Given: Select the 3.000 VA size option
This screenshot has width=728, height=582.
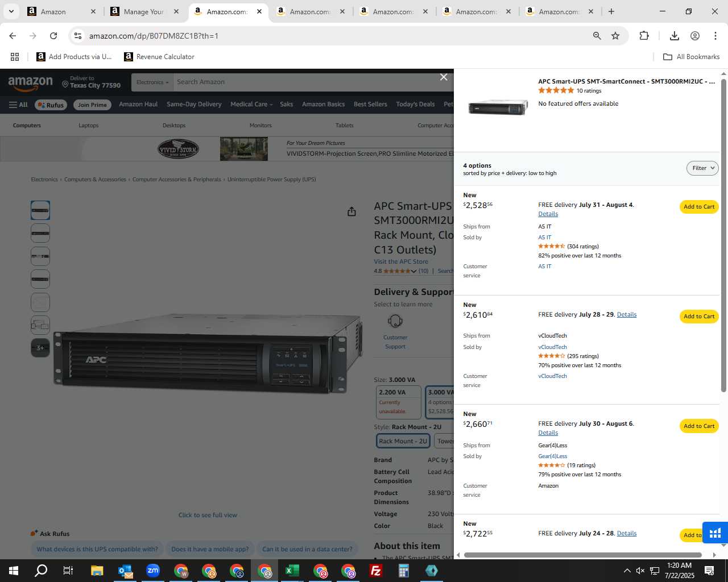Looking at the screenshot, I should point(440,401).
